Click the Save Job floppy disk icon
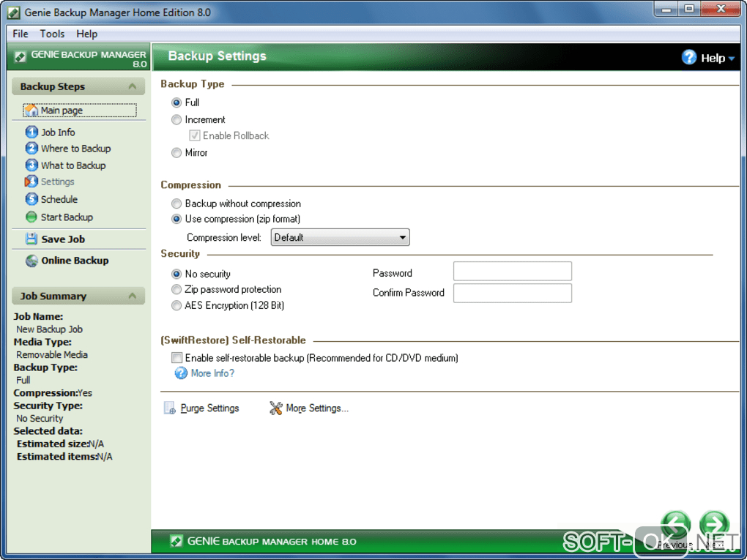747x560 pixels. [x=31, y=239]
